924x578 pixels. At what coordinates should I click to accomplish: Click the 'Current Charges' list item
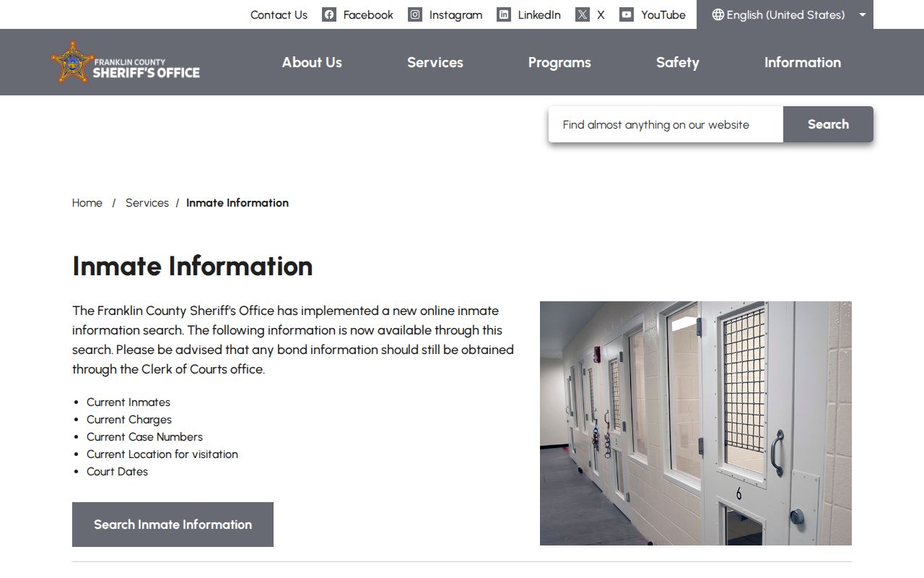129,420
